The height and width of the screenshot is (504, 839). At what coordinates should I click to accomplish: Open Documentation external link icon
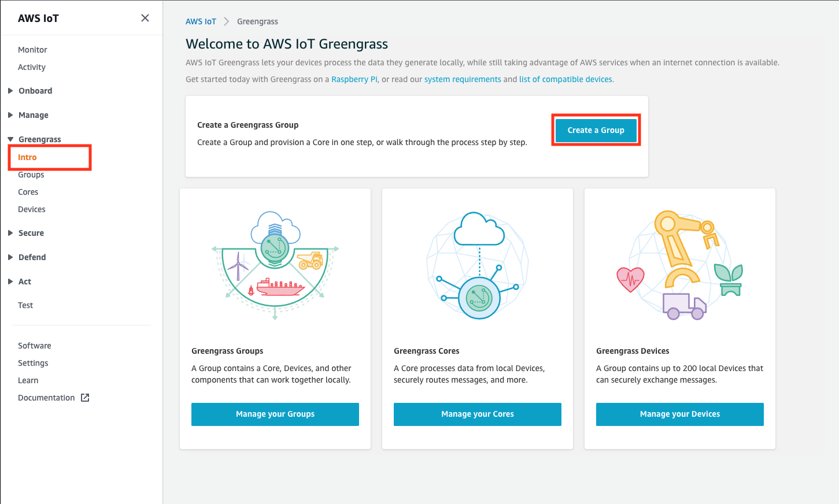point(85,398)
